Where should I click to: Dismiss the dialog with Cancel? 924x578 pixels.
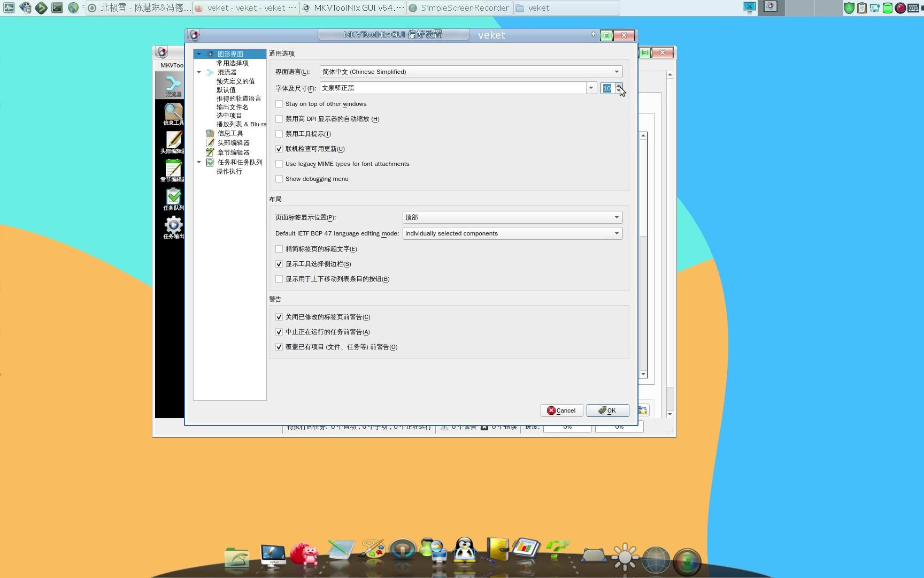pyautogui.click(x=561, y=410)
